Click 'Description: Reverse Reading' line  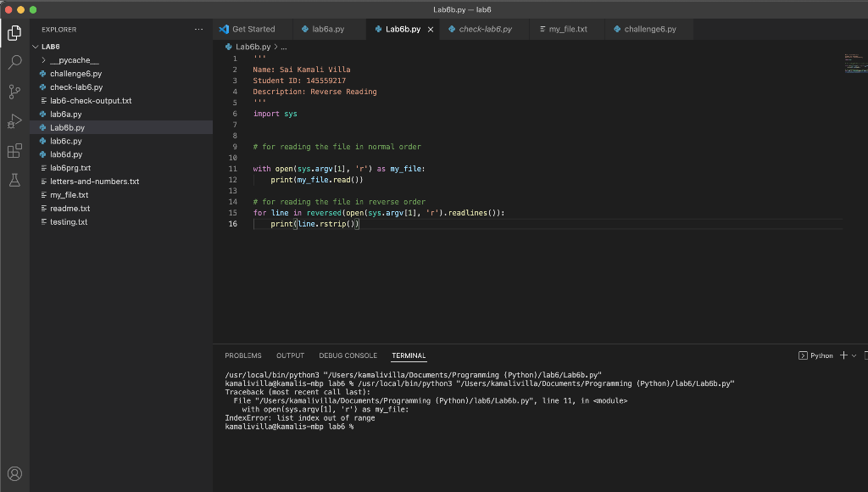[x=315, y=92]
